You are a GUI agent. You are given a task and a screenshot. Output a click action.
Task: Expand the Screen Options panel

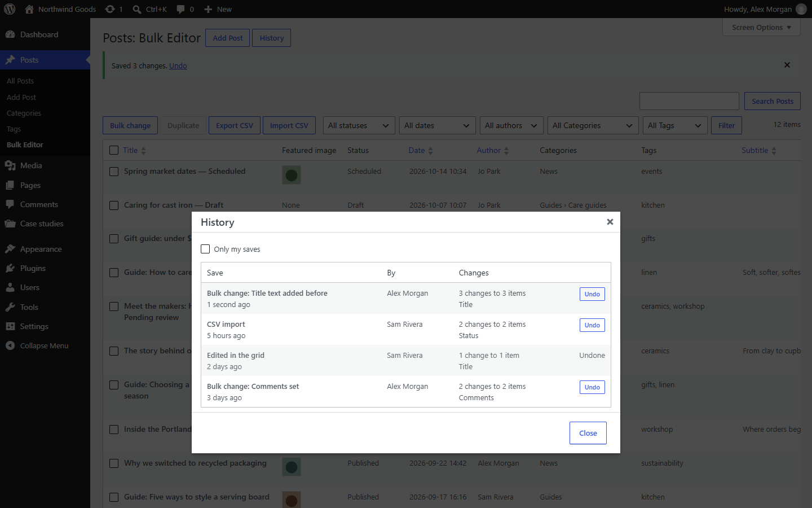click(761, 27)
